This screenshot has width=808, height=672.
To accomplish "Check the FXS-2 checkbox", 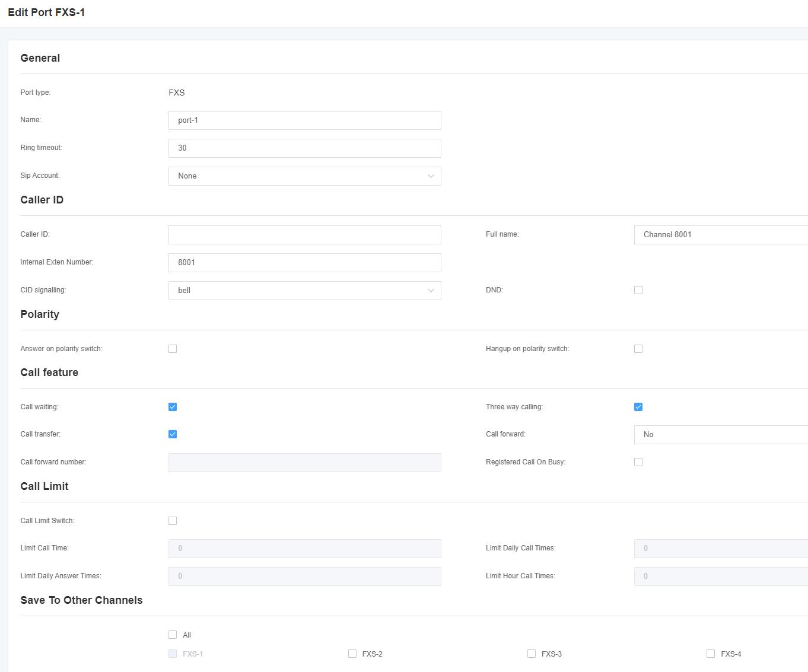I will 352,654.
